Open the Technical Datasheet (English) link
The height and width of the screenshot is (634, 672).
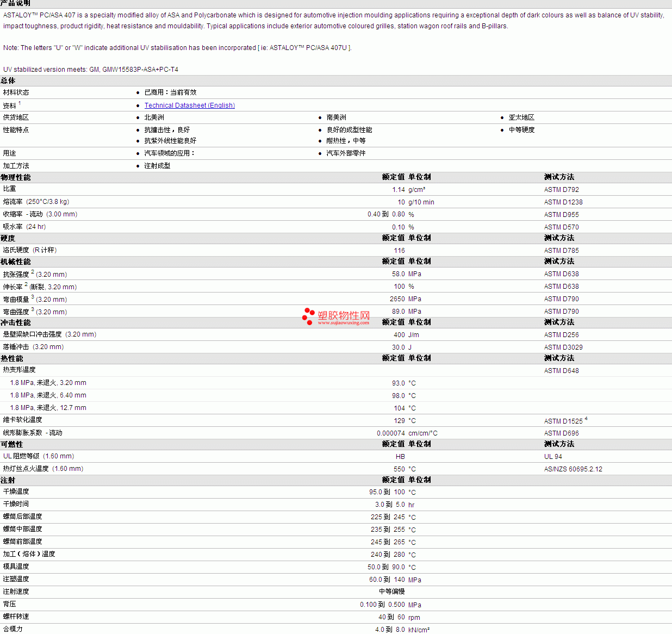click(189, 105)
